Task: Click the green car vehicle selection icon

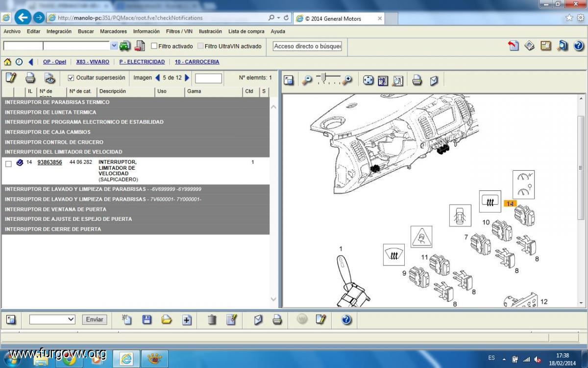Action: (x=125, y=46)
